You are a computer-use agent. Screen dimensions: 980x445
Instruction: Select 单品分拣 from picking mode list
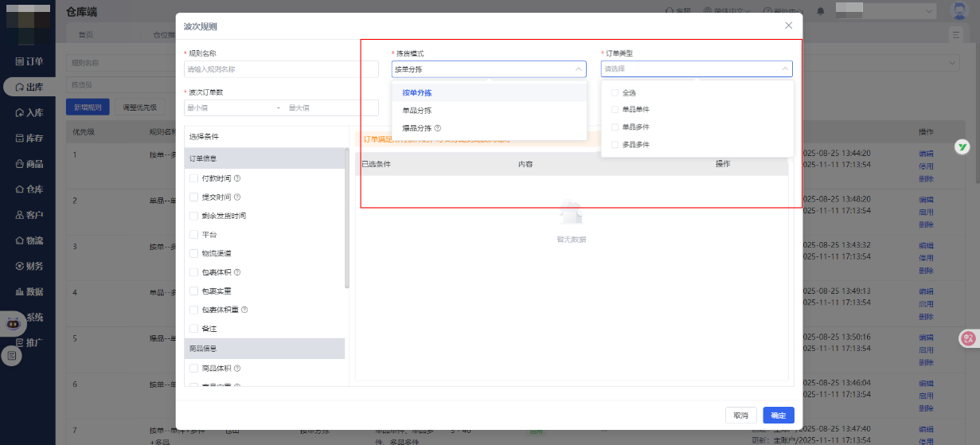click(x=417, y=111)
